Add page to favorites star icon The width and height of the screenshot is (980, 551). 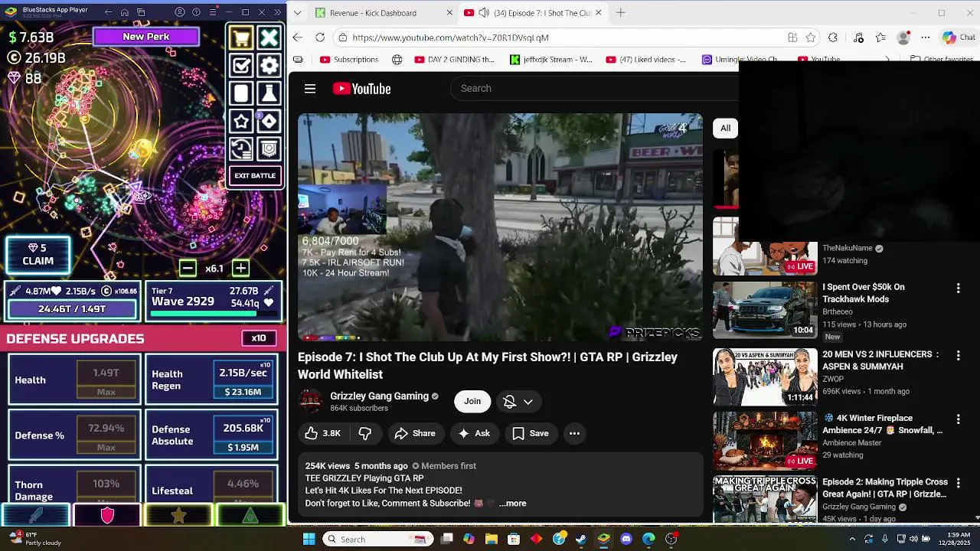(811, 37)
